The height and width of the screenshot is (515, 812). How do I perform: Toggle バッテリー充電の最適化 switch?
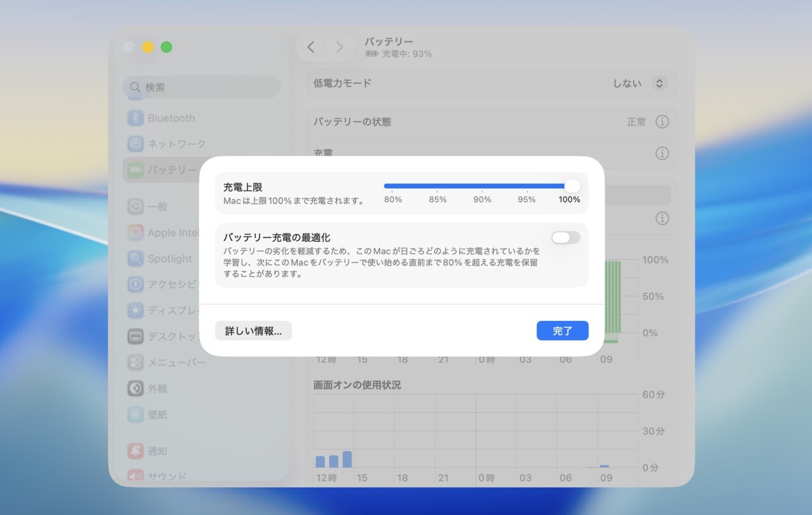[x=566, y=238]
